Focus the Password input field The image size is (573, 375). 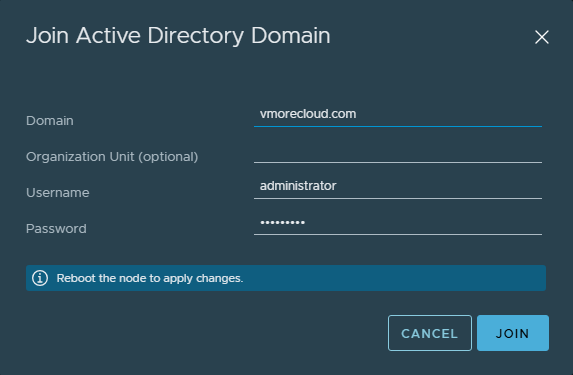coord(398,223)
